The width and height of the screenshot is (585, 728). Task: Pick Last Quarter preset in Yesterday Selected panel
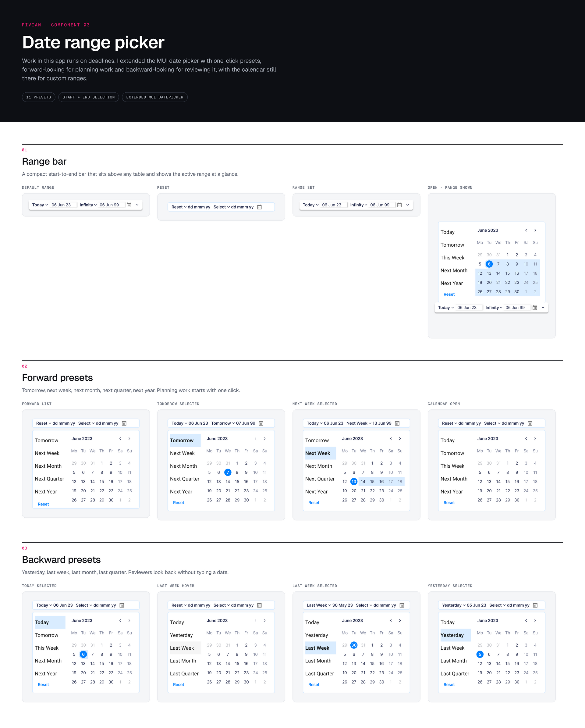coord(455,674)
